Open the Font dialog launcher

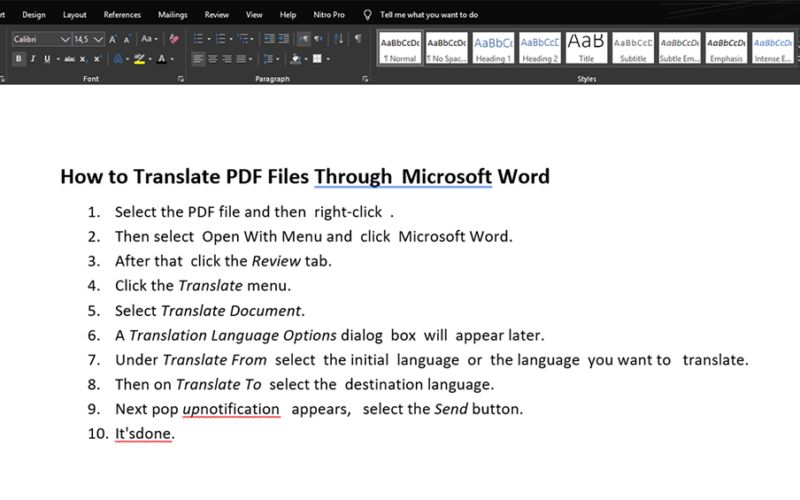coord(181,79)
